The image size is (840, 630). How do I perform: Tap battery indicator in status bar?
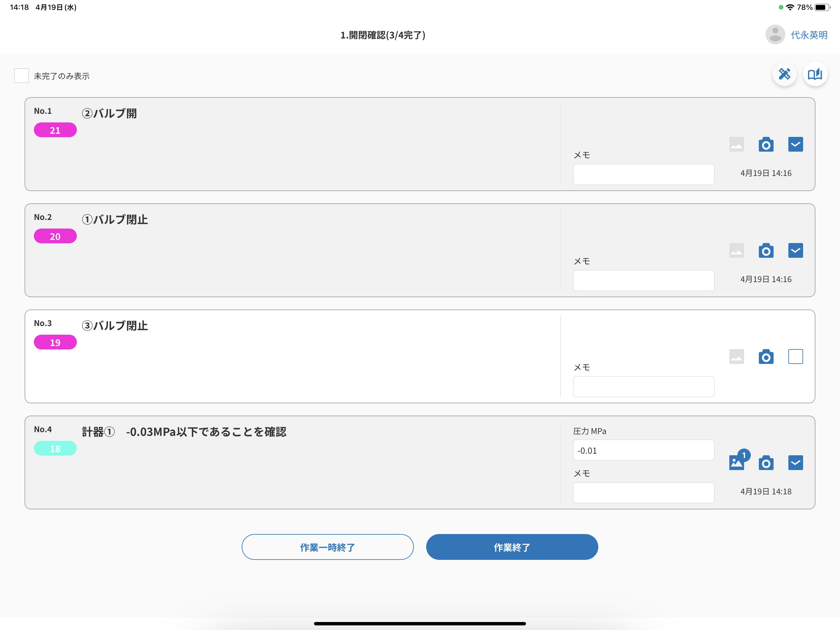pyautogui.click(x=822, y=7)
